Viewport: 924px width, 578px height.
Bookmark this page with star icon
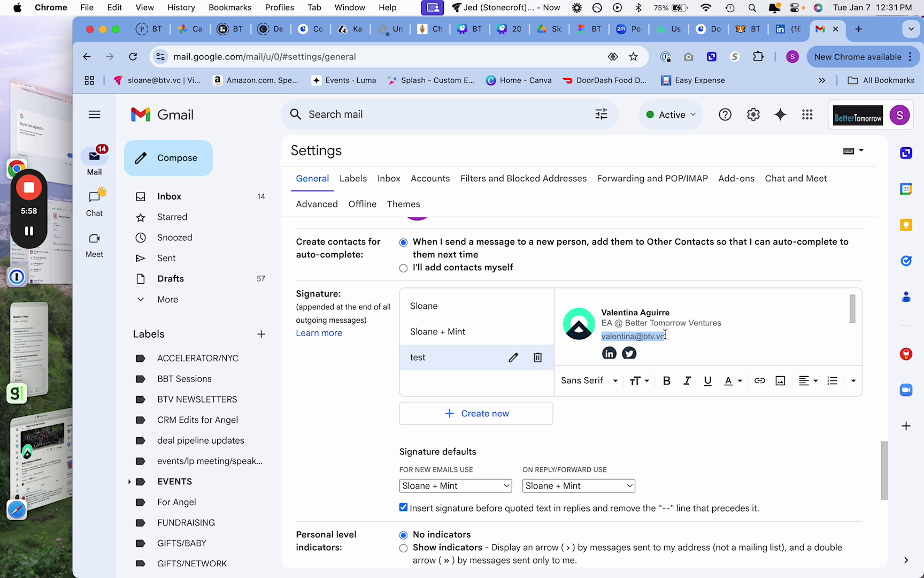tap(634, 57)
